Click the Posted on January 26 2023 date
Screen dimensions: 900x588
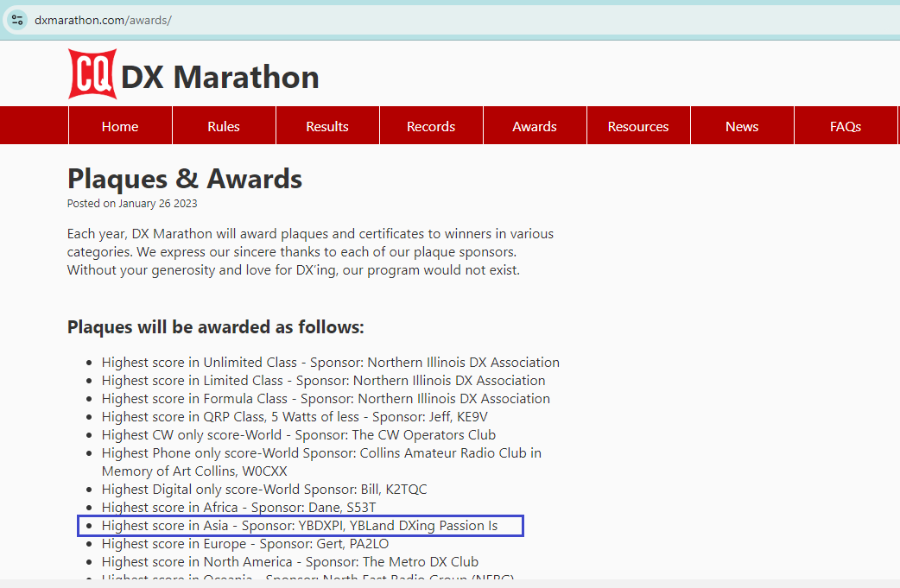click(132, 204)
